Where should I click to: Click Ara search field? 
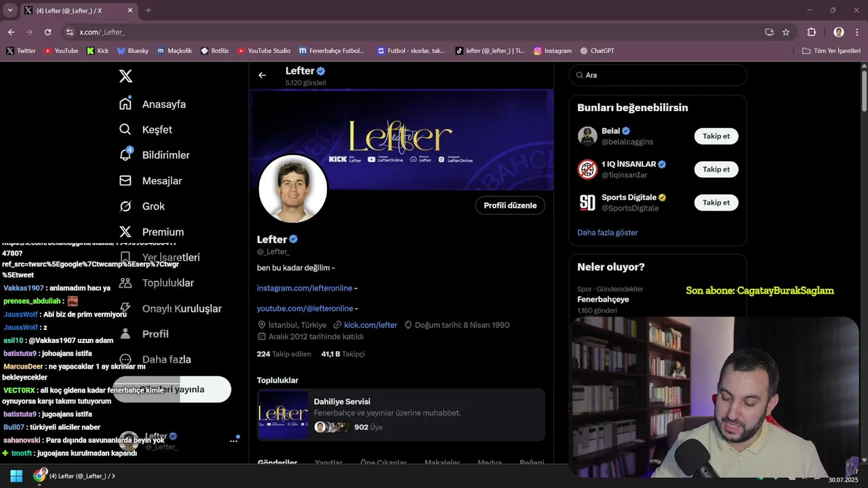(658, 75)
